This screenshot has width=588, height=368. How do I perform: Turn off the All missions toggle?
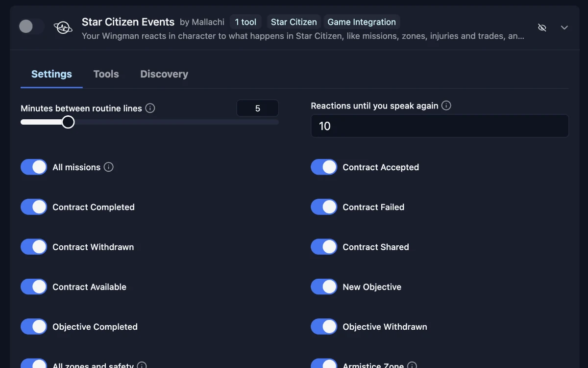[x=34, y=167]
